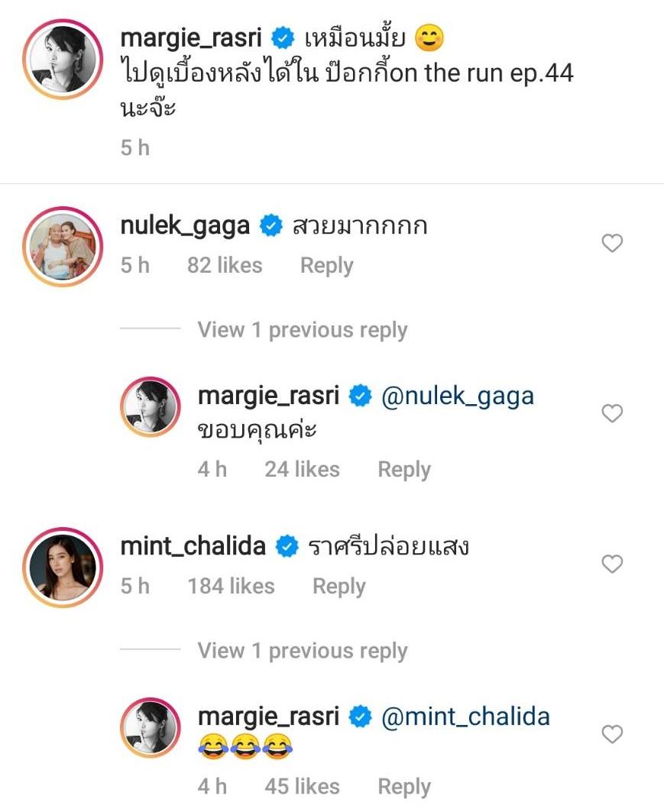The height and width of the screenshot is (812, 664).
Task: Tap margie_rasri's avatar beside the @nulek_gaga reply
Action: (150, 407)
